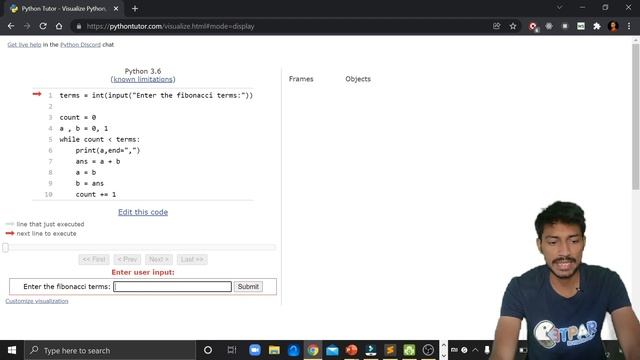Click the < Prev step button
640x360 pixels.
coord(127,260)
